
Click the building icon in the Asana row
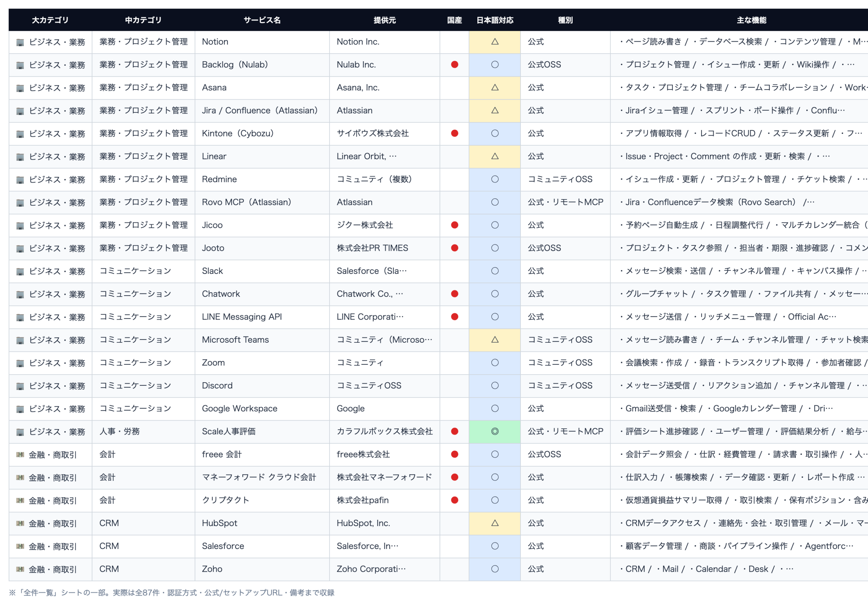point(20,88)
